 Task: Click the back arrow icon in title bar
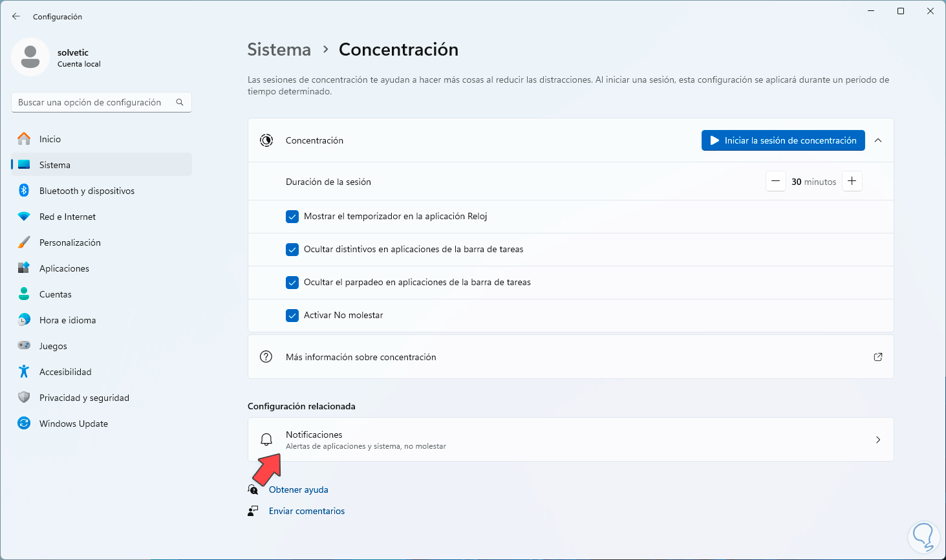click(x=16, y=16)
